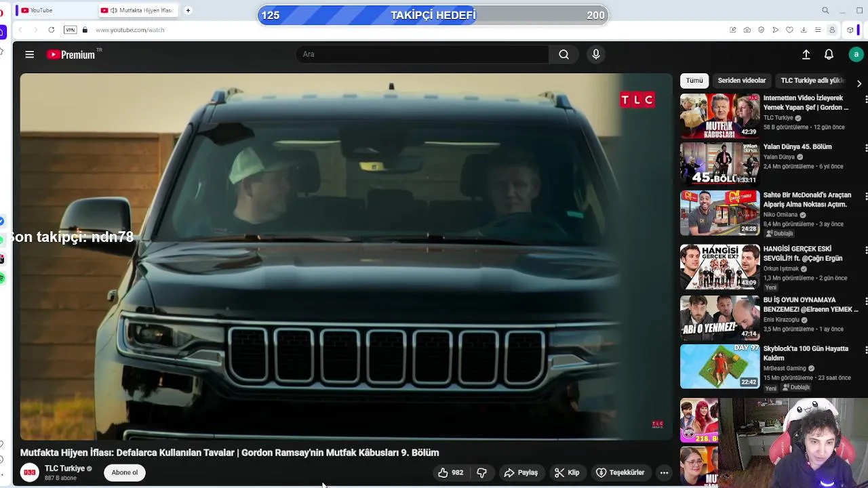Select the Seriden videolar chip

(742, 81)
